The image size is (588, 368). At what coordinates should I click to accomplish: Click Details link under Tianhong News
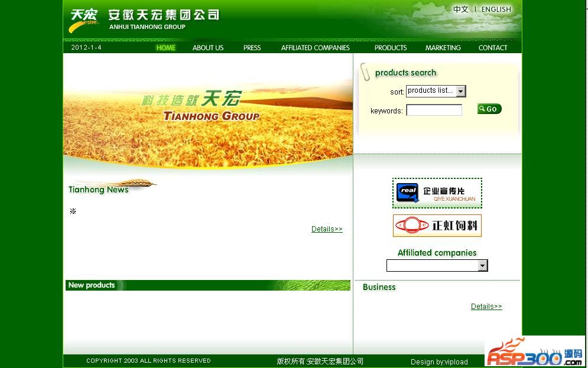click(x=327, y=229)
